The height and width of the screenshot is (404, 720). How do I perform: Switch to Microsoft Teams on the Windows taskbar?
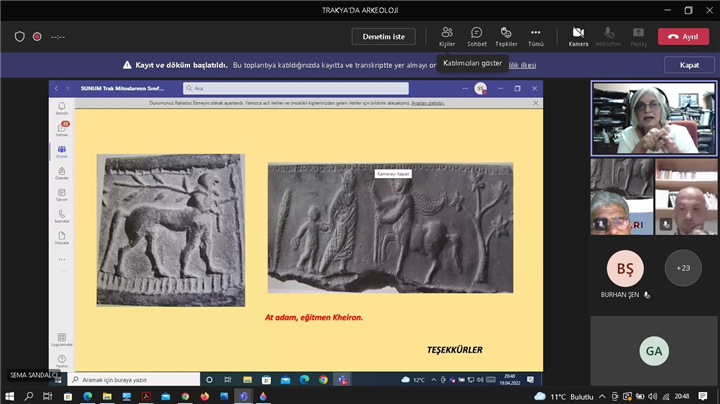point(243,396)
